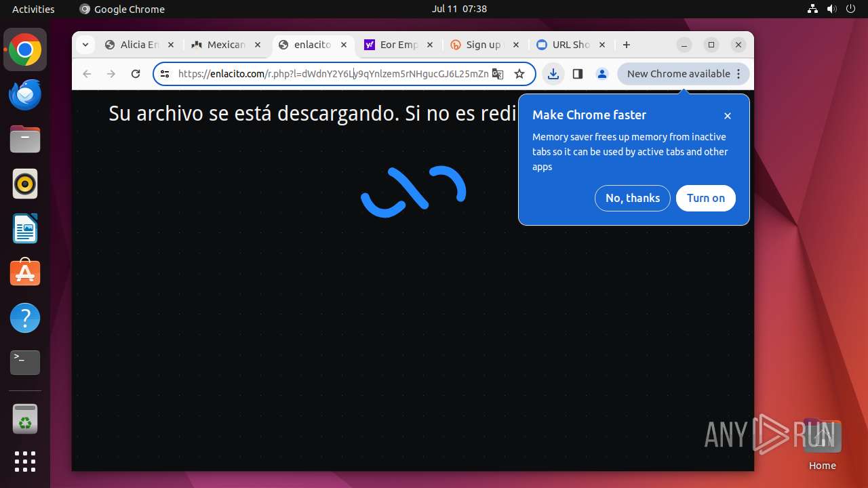The width and height of the screenshot is (868, 488).
Task: Open Chrome downloads panel
Action: [553, 74]
